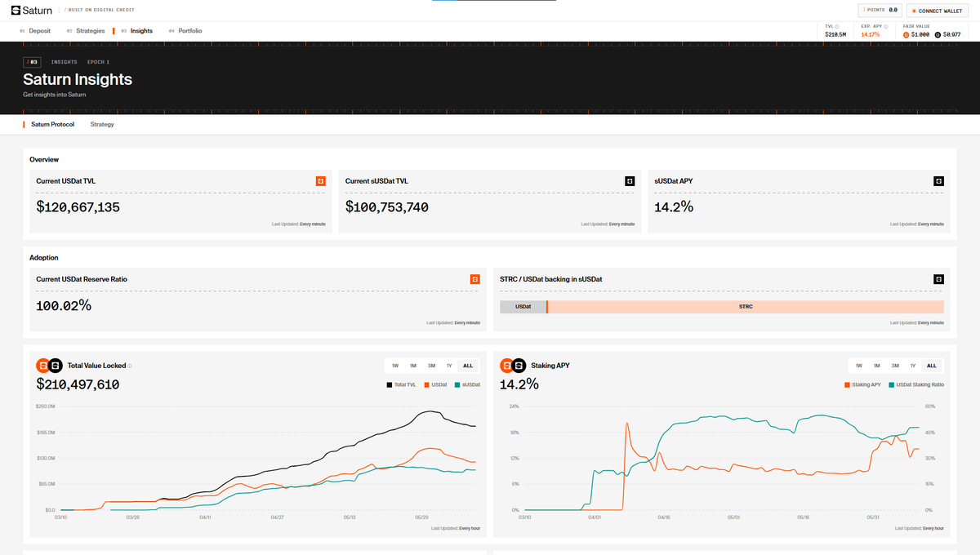Click the black icon on STRC / USDat backing card
Viewport: 980px width, 555px height.
(938, 279)
